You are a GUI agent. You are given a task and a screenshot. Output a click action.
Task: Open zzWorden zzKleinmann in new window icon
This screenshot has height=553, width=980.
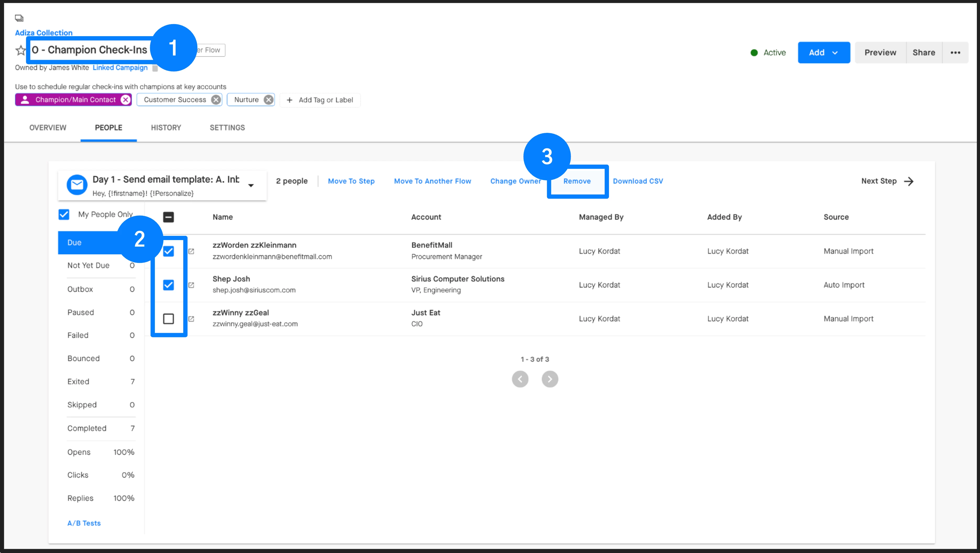191,251
